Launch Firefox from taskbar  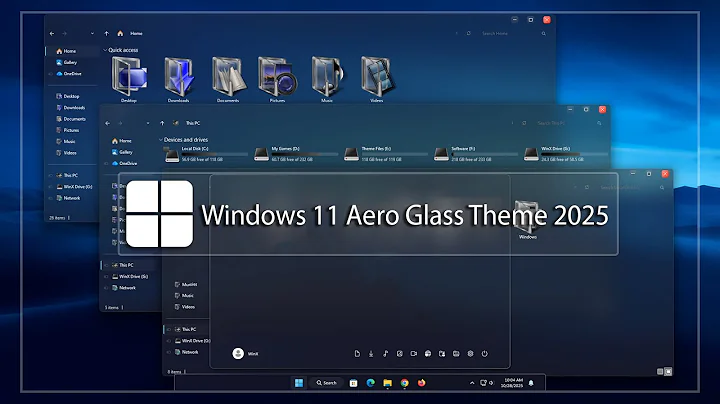422,383
